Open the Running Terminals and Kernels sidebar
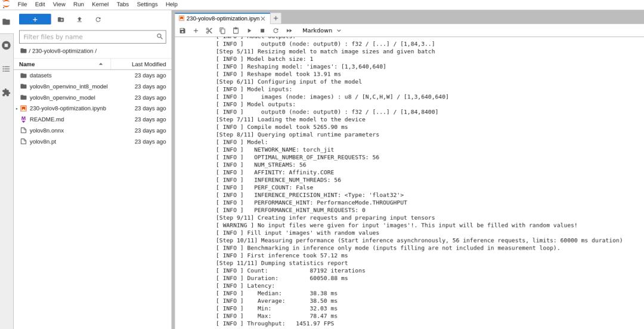644x329 pixels. point(7,45)
